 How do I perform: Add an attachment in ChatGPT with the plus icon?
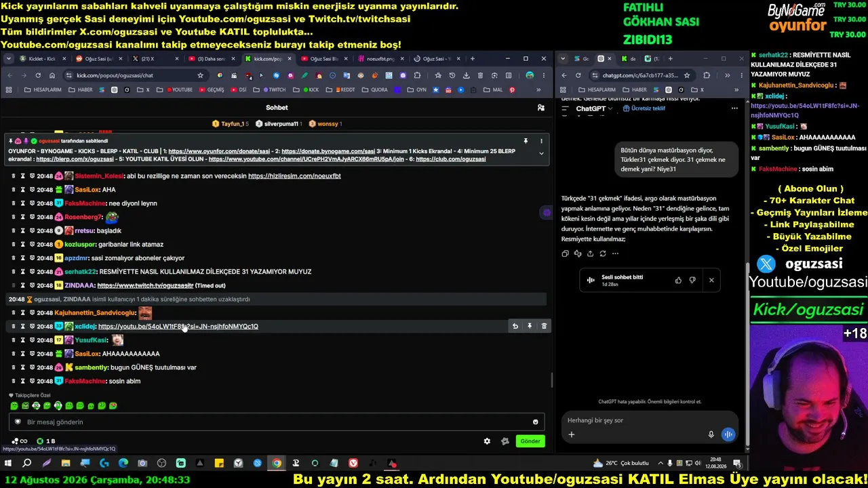[x=571, y=434]
